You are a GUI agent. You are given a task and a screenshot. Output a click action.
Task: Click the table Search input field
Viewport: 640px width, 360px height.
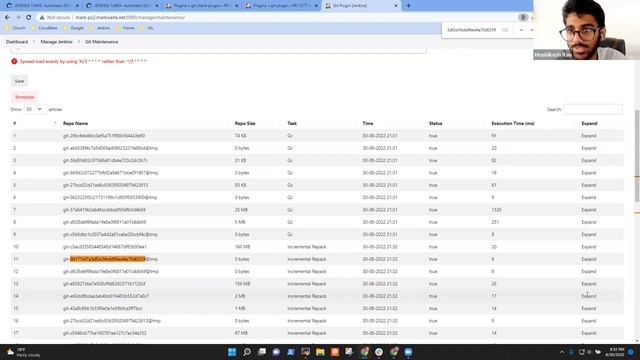(x=593, y=109)
